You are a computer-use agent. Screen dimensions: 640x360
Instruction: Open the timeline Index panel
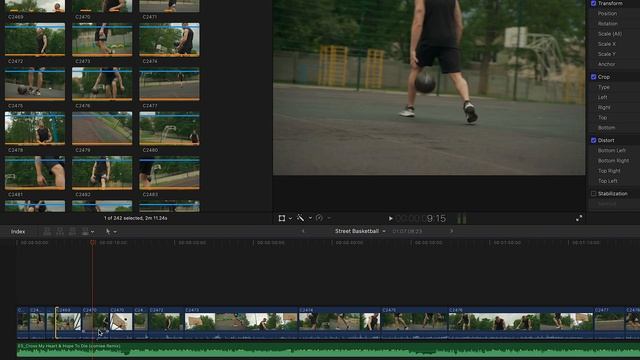pos(18,231)
